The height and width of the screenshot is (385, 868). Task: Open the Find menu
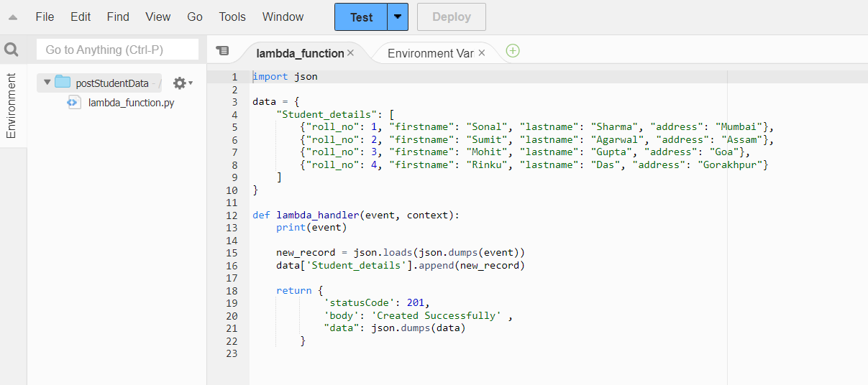118,17
